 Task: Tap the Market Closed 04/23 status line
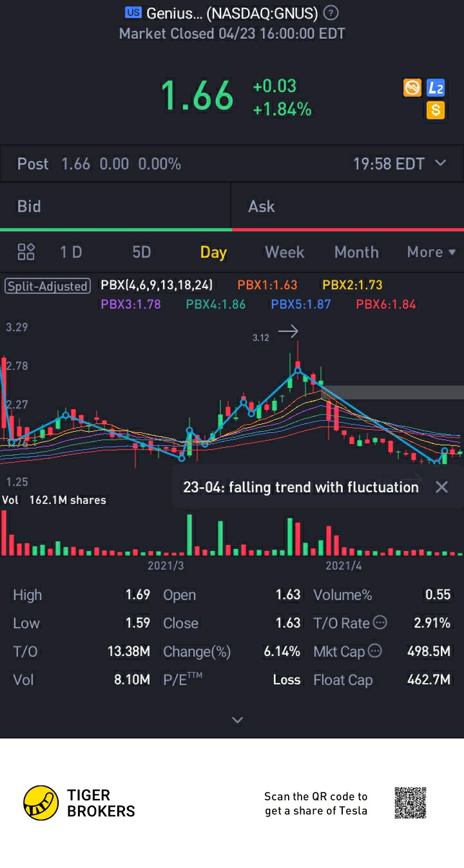(x=232, y=34)
